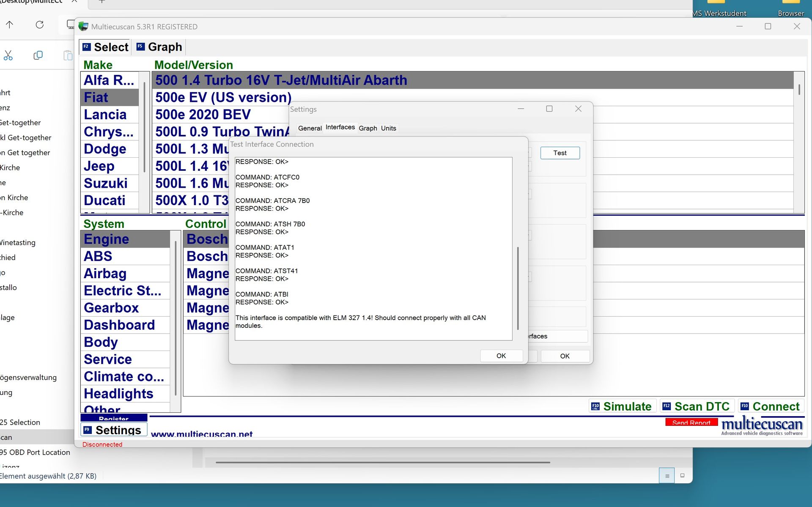Select Headlights in System list
The height and width of the screenshot is (507, 812).
pos(125,394)
